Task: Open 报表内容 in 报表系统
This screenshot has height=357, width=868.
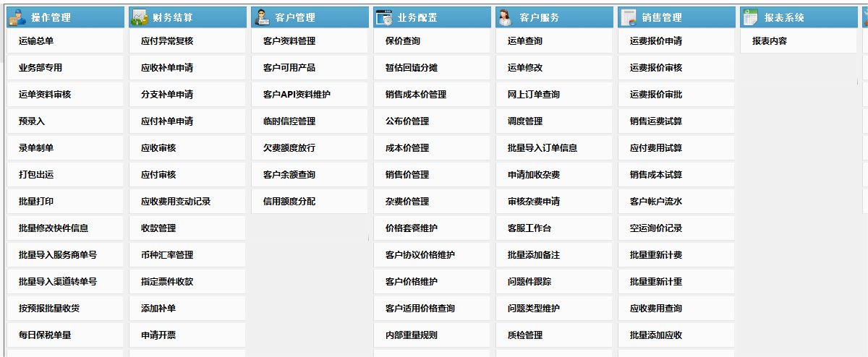Action: 770,41
